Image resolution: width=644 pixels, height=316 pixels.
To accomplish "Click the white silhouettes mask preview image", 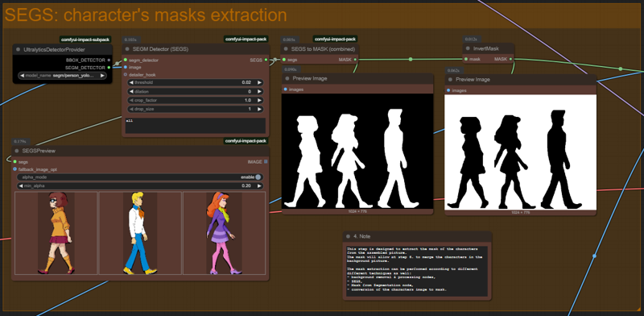I will click(357, 151).
